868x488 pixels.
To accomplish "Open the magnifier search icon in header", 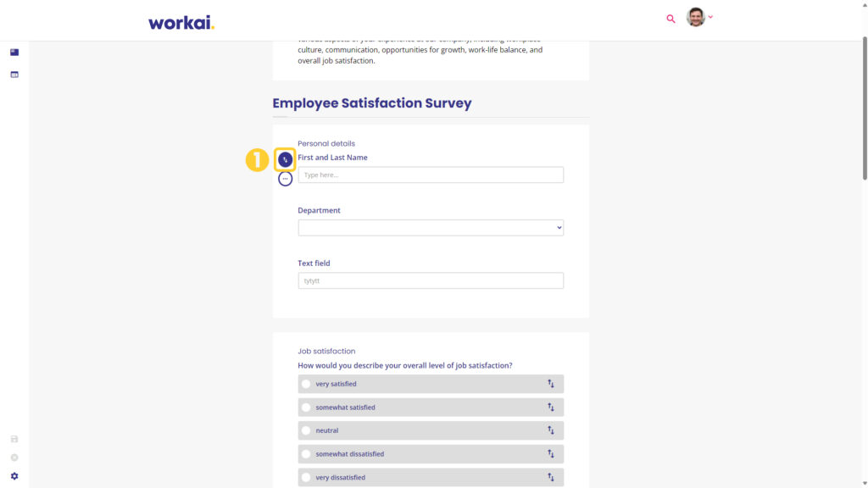I will pyautogui.click(x=670, y=19).
